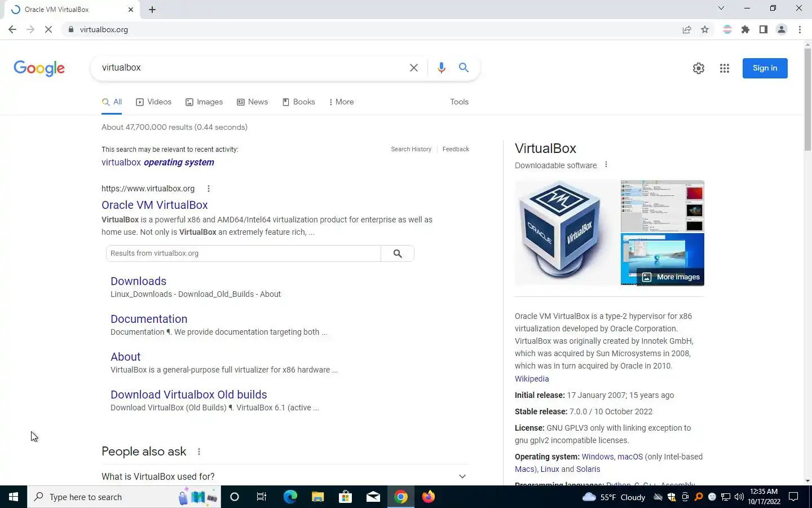Open Task View in the taskbar
The width and height of the screenshot is (812, 508).
(x=262, y=497)
